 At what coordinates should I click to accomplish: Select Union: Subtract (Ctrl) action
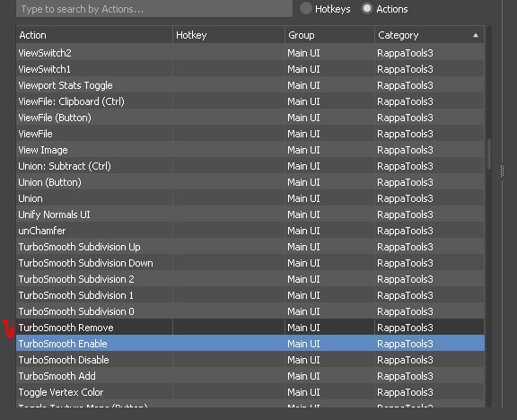click(x=250, y=166)
